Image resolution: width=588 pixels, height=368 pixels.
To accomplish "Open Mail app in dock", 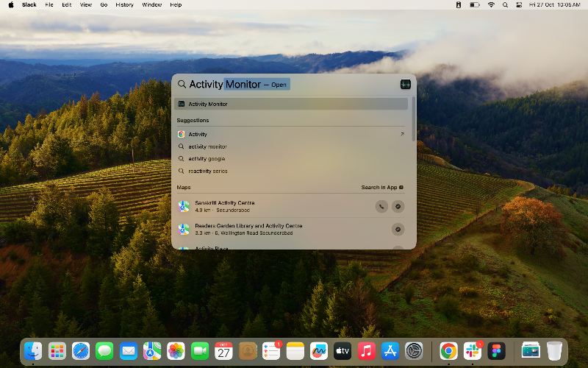I will pos(128,351).
